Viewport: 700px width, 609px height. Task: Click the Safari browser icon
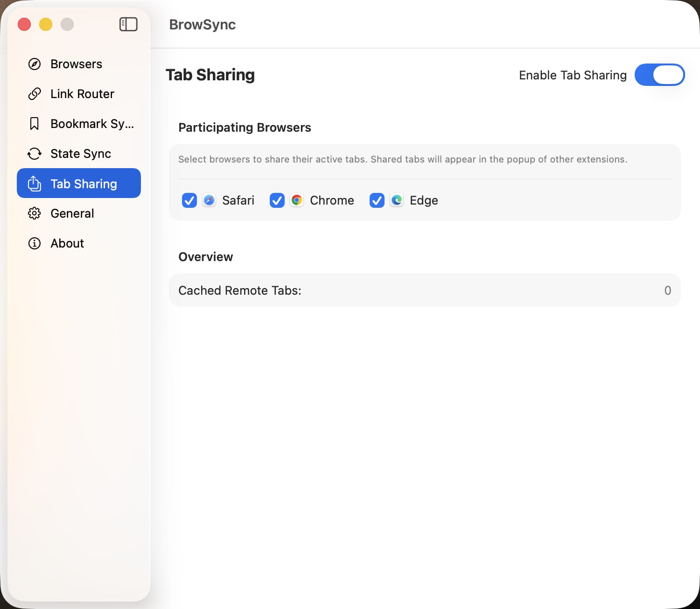pyautogui.click(x=209, y=200)
